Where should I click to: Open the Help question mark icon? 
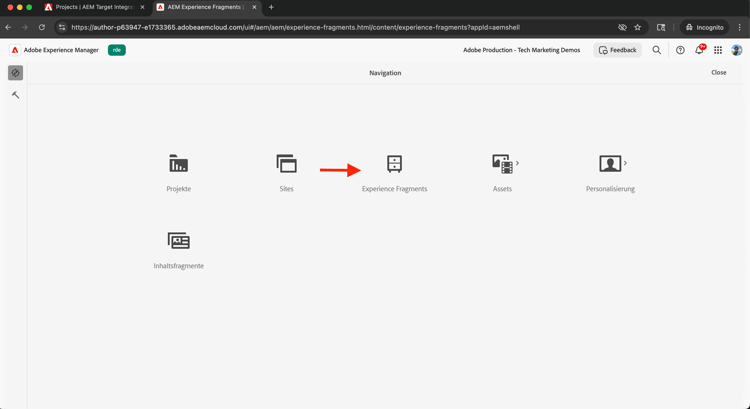[680, 50]
